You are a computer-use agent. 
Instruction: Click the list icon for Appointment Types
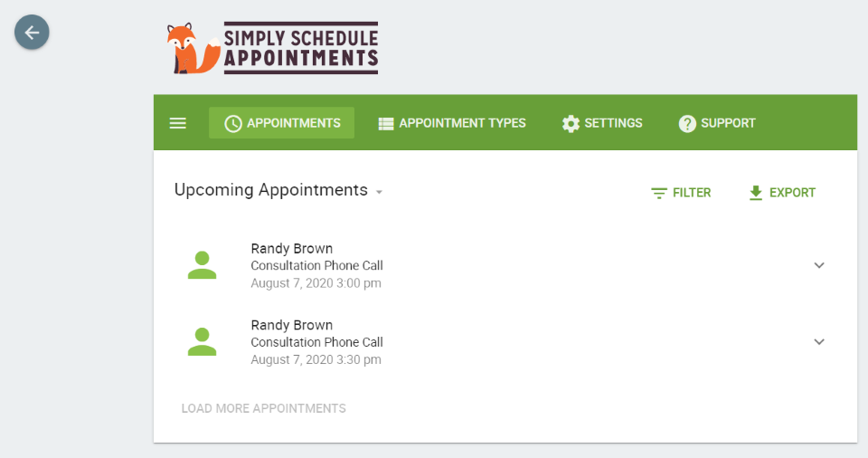(x=386, y=123)
